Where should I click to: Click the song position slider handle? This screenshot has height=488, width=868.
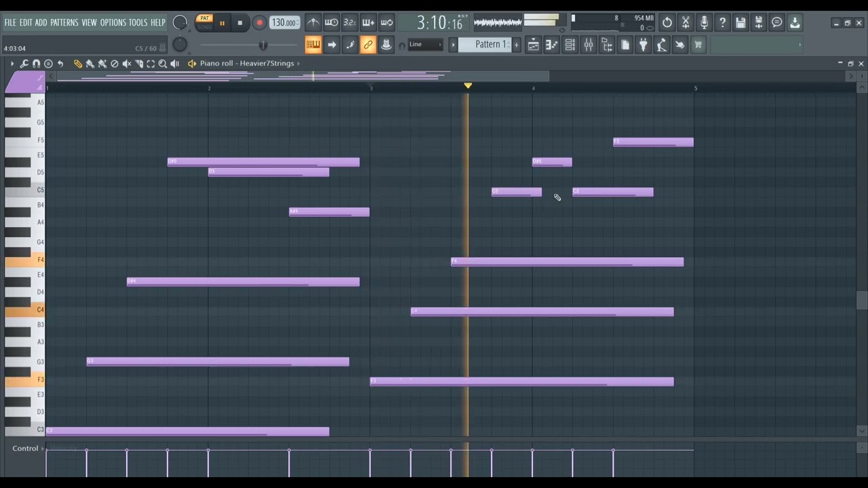coord(263,45)
